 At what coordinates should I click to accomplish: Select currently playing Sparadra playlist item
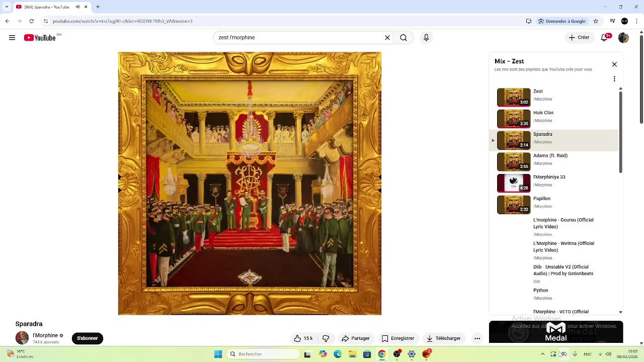554,140
